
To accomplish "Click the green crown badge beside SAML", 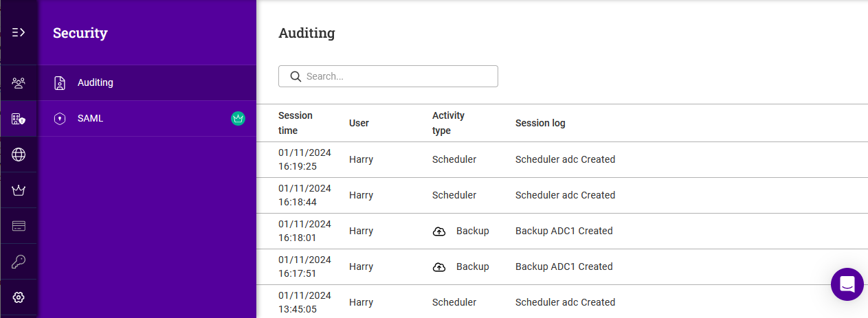I will (238, 119).
